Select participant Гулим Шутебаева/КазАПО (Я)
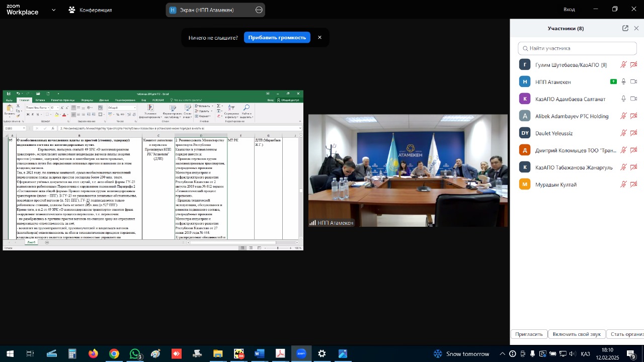 coord(577,65)
